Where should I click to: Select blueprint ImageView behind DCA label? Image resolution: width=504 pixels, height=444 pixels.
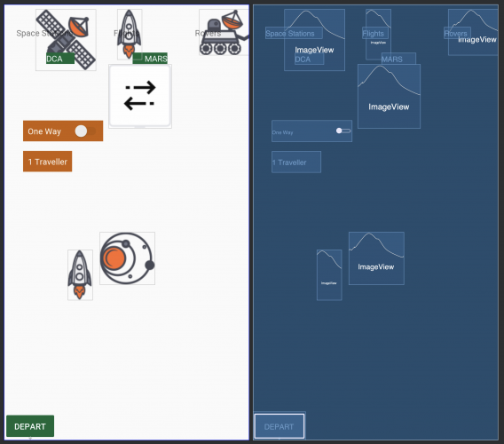tap(314, 40)
